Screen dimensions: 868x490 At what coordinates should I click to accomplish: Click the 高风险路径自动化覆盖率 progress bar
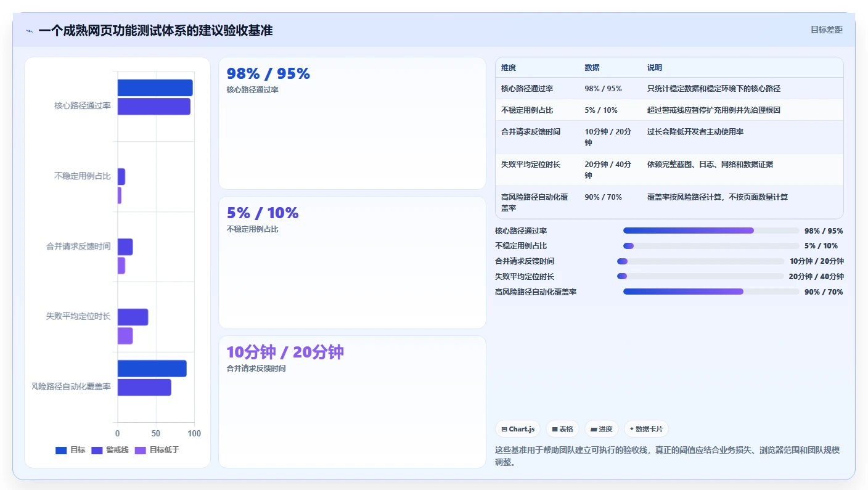pyautogui.click(x=711, y=292)
